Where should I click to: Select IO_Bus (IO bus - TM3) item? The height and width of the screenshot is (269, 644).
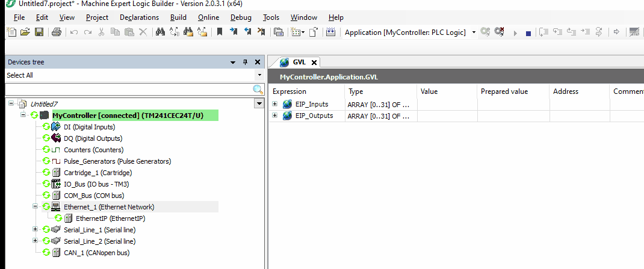pyautogui.click(x=96, y=184)
